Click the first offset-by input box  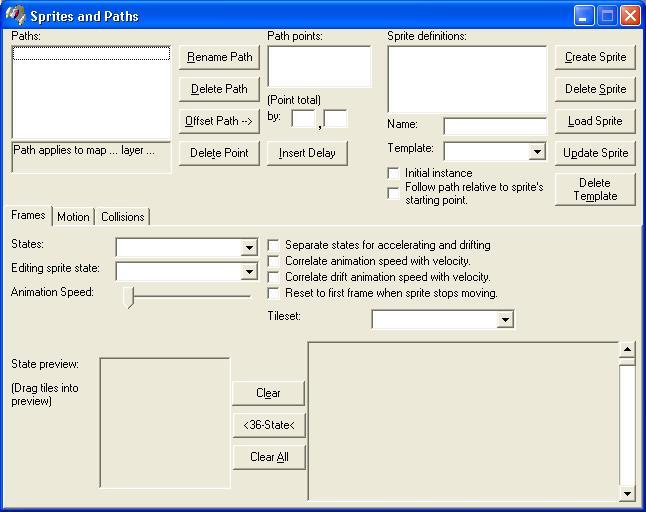303,119
